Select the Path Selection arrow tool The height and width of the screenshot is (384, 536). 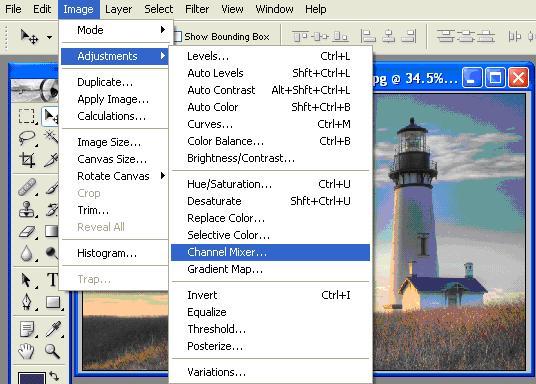coord(27,280)
